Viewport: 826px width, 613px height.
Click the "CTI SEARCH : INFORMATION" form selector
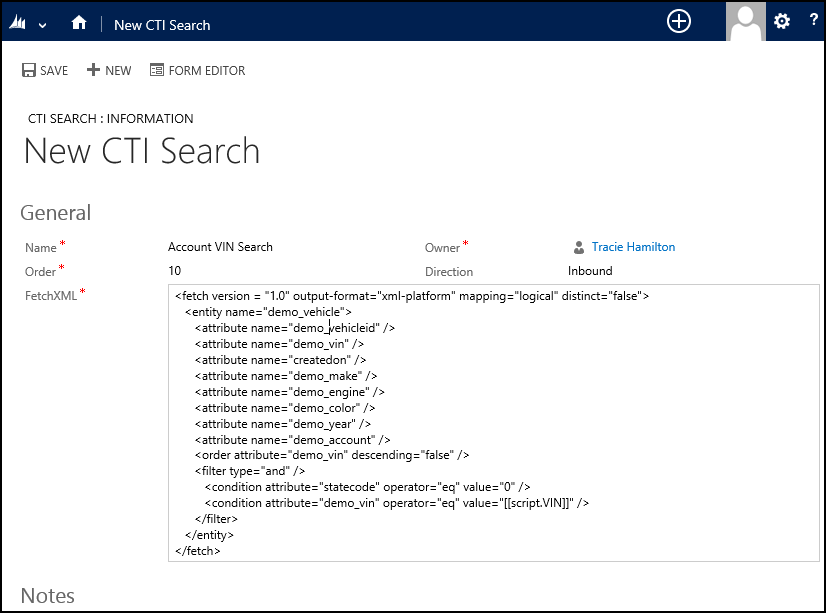111,118
